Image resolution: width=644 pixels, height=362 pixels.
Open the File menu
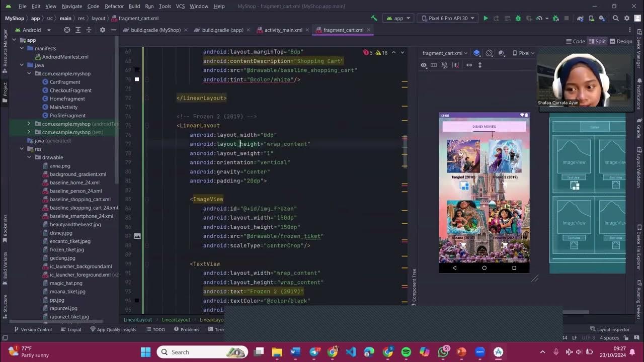click(x=23, y=6)
